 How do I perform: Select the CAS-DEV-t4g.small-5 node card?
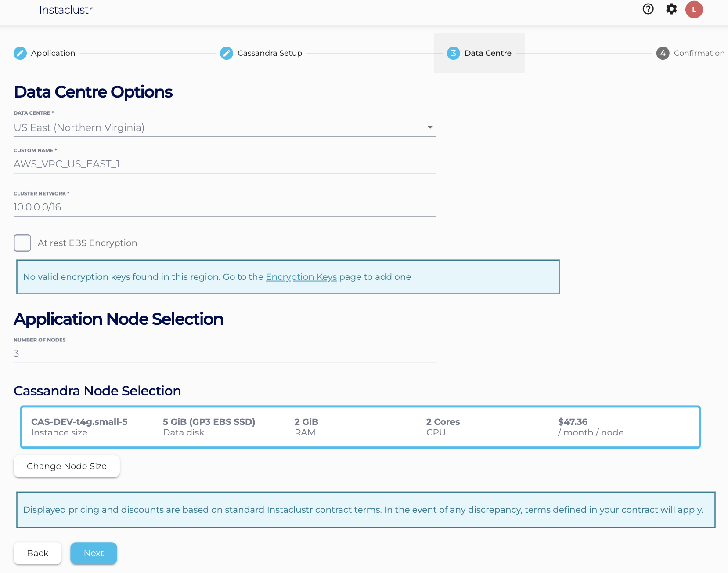(360, 427)
